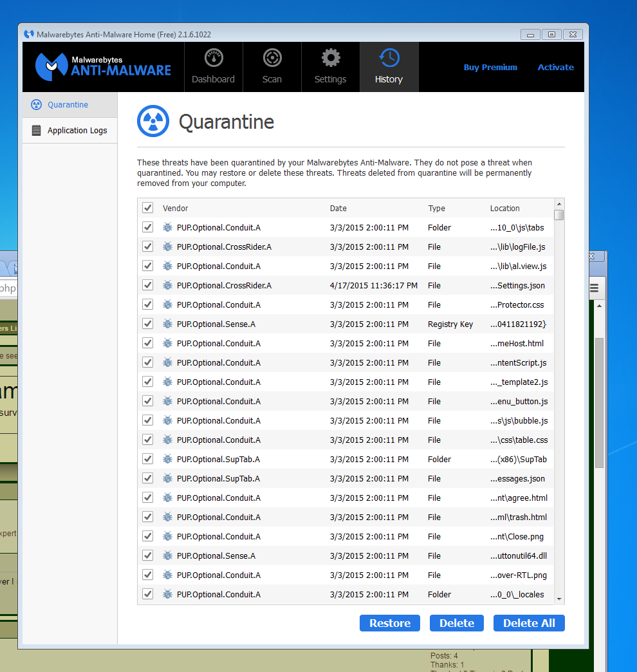Click bug icon of ...over-RTL.png row

167,575
